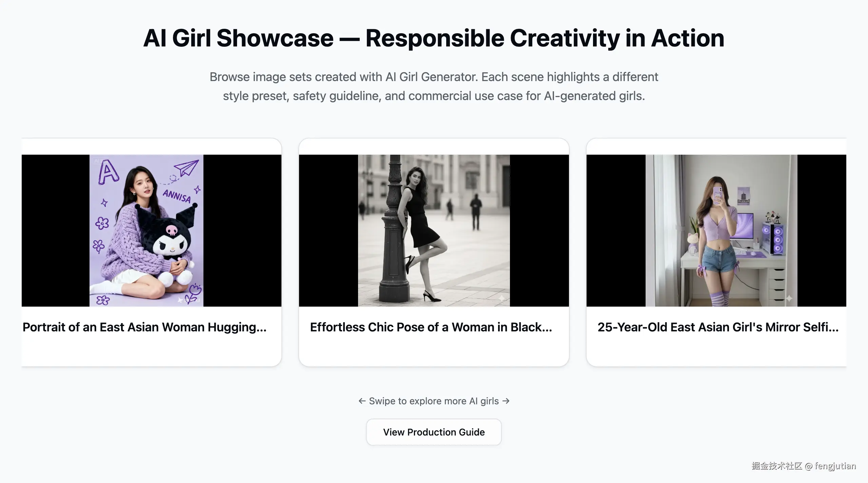Open the woman hugging plush toy thumbnail
This screenshot has width=868, height=483.
[146, 231]
